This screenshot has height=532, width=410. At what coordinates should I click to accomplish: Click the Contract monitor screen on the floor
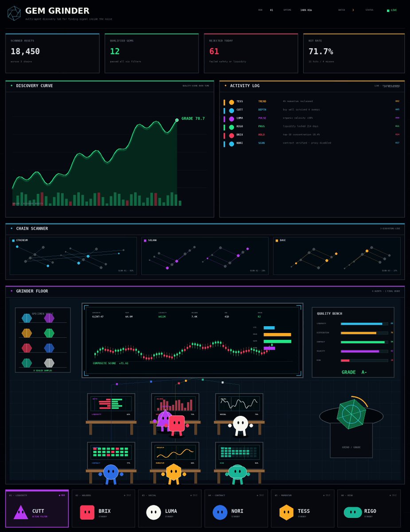point(111,455)
